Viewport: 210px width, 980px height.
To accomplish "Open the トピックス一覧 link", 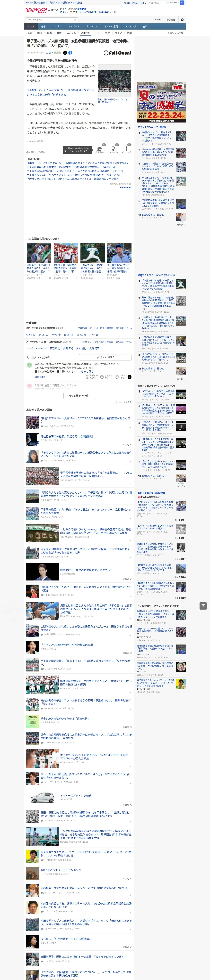I will 175,33.
